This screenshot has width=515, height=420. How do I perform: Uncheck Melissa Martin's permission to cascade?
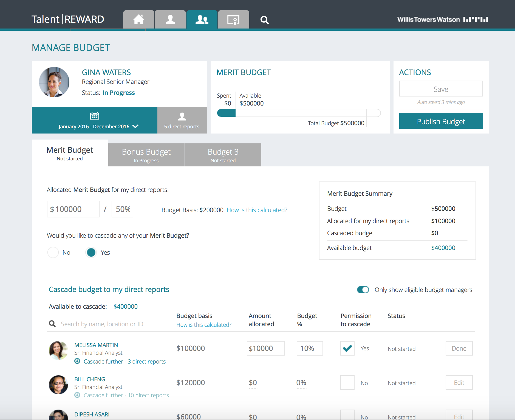pyautogui.click(x=347, y=348)
